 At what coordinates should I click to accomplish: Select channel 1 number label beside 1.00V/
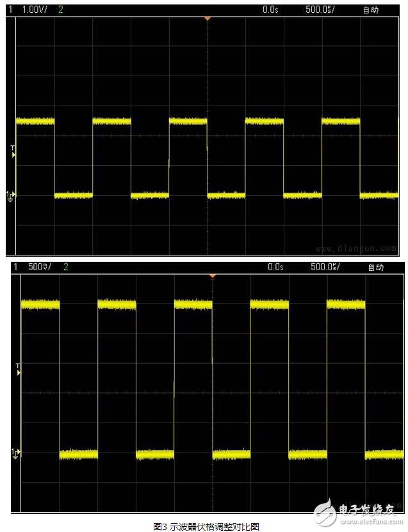point(10,10)
